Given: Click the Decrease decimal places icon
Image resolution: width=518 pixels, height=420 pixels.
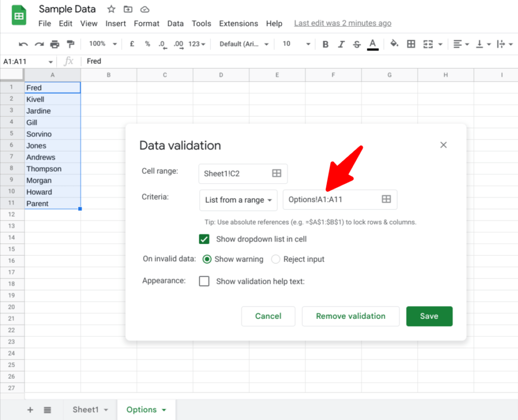Looking at the screenshot, I should 162,44.
